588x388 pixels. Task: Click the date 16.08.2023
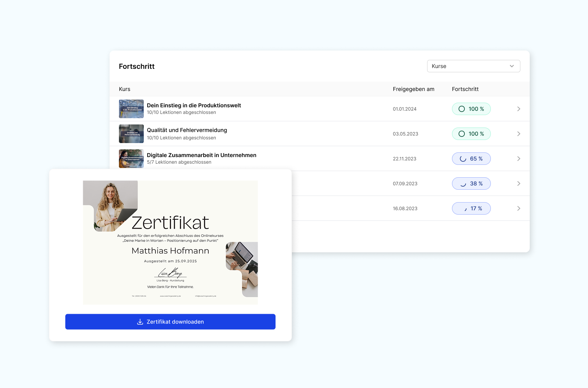tap(405, 208)
